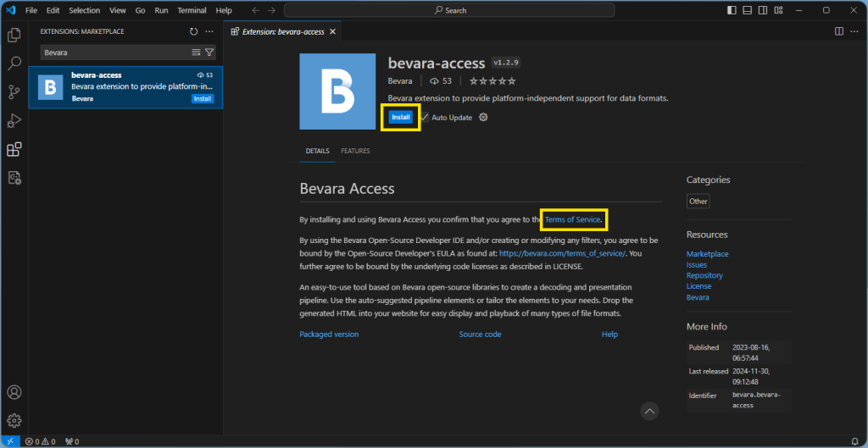Open the View menu
The height and width of the screenshot is (448, 868).
[x=117, y=10]
